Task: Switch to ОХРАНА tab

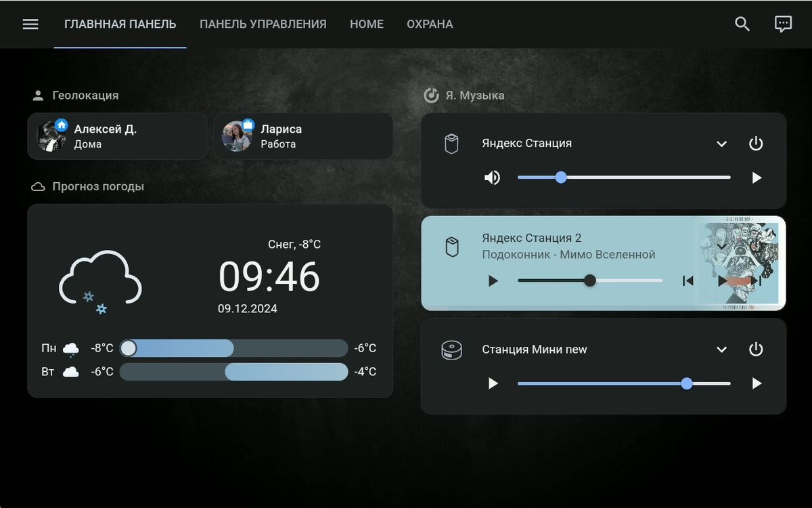Action: (x=430, y=24)
